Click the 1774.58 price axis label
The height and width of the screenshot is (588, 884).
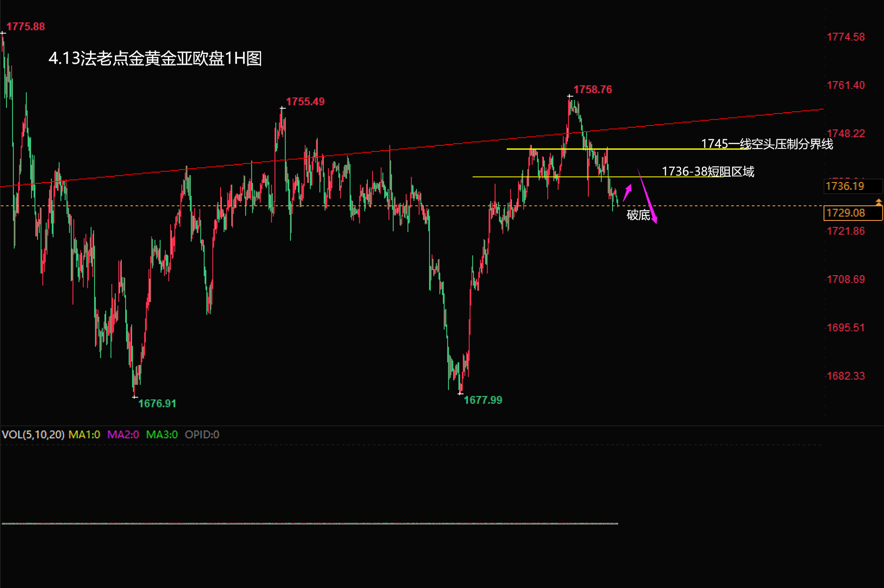pos(846,37)
